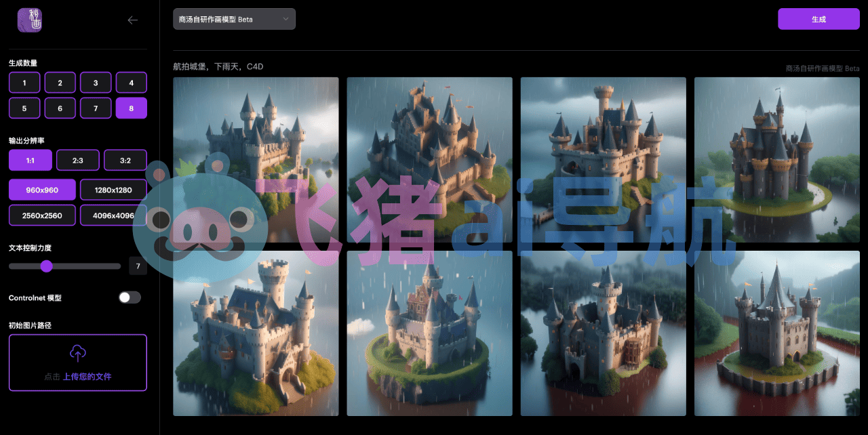The image size is (868, 435).
Task: Set generation count to 3
Action: (x=96, y=83)
